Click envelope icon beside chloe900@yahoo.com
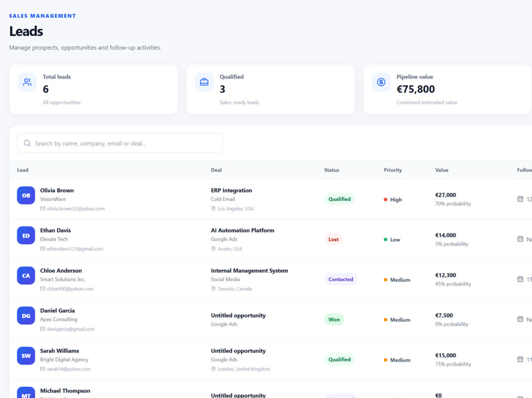The height and width of the screenshot is (398, 532). (43, 289)
